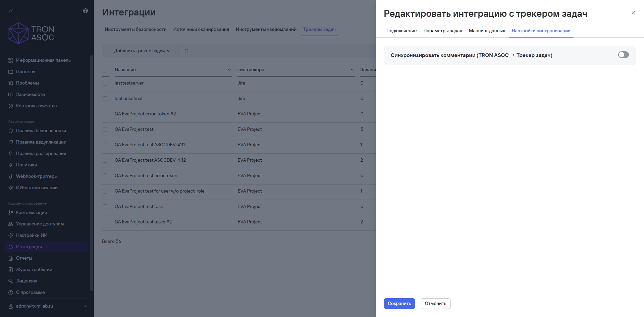Open Правила безопасности icon
This screenshot has width=644, height=317.
click(x=11, y=131)
